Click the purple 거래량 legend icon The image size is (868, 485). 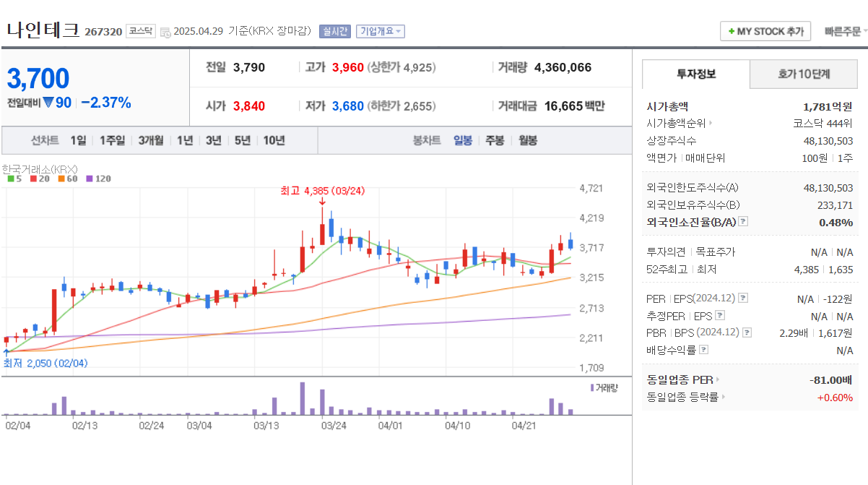coord(591,389)
